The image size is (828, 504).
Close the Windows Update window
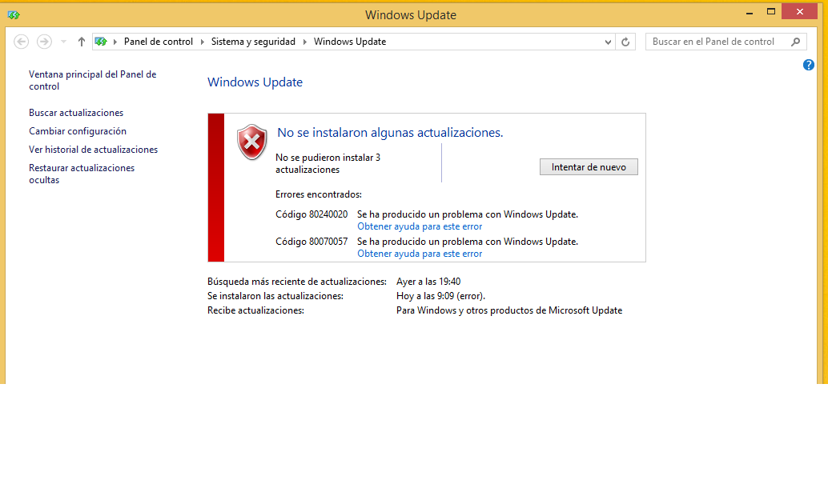click(x=799, y=12)
